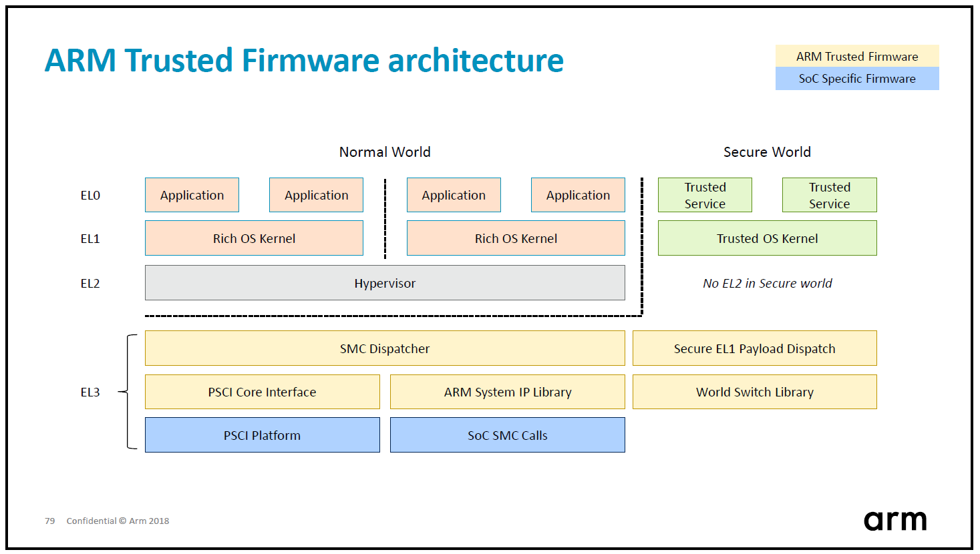The height and width of the screenshot is (554, 980).
Task: Select the EL1 level label
Action: [x=90, y=239]
